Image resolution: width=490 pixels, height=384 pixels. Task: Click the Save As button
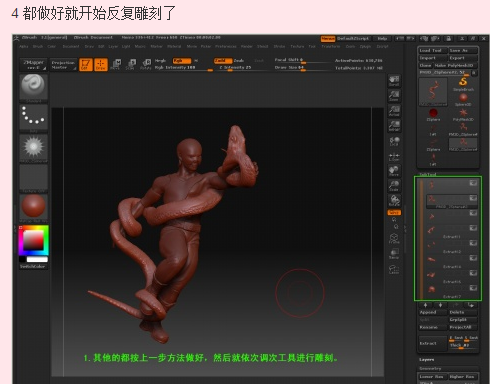pyautogui.click(x=463, y=50)
